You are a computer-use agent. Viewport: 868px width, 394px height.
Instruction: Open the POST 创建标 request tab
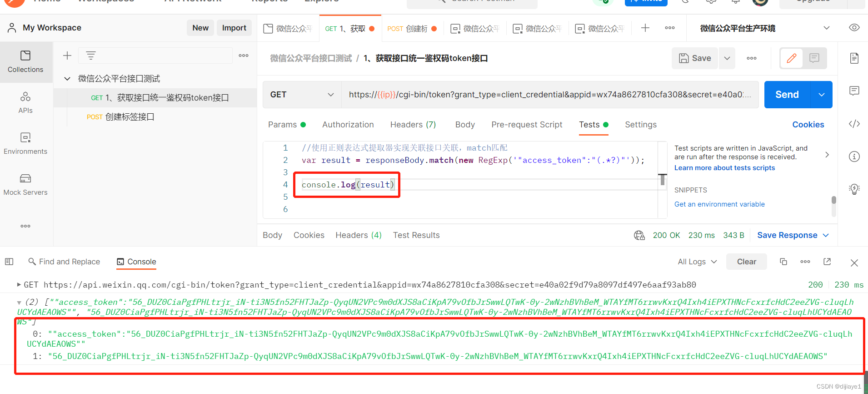tap(412, 28)
